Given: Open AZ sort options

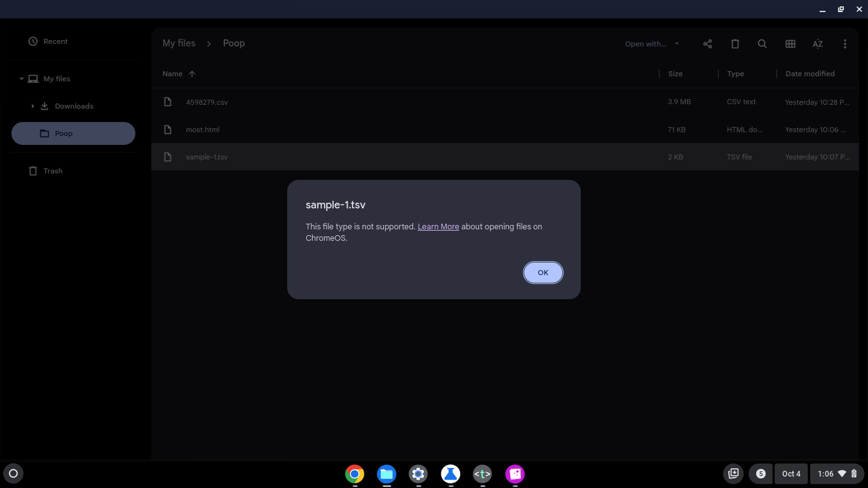Looking at the screenshot, I should point(817,44).
